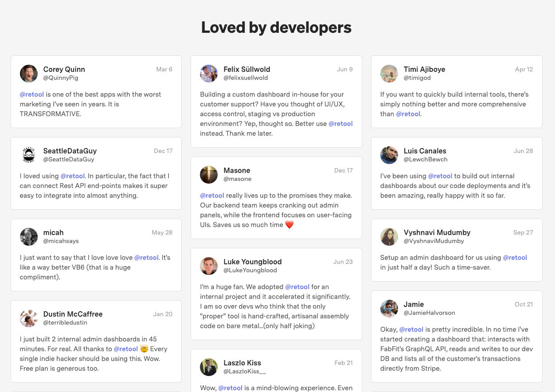Click Laszlo Kiss's profile avatar
Screen dimensions: 555x392
click(209, 367)
